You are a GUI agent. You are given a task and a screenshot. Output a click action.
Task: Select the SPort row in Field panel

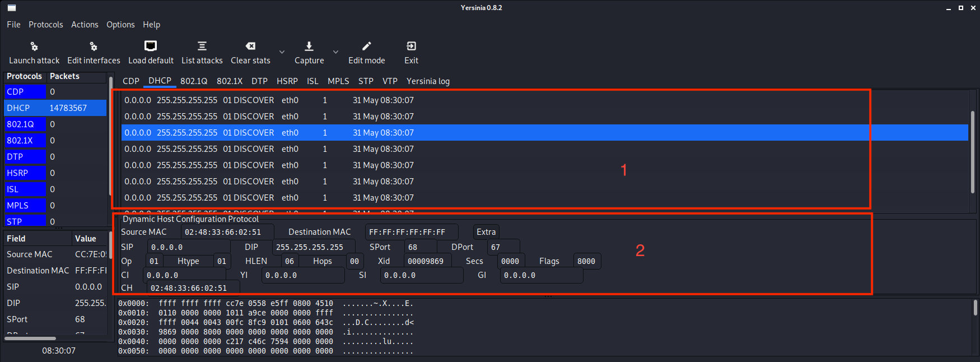click(55, 319)
